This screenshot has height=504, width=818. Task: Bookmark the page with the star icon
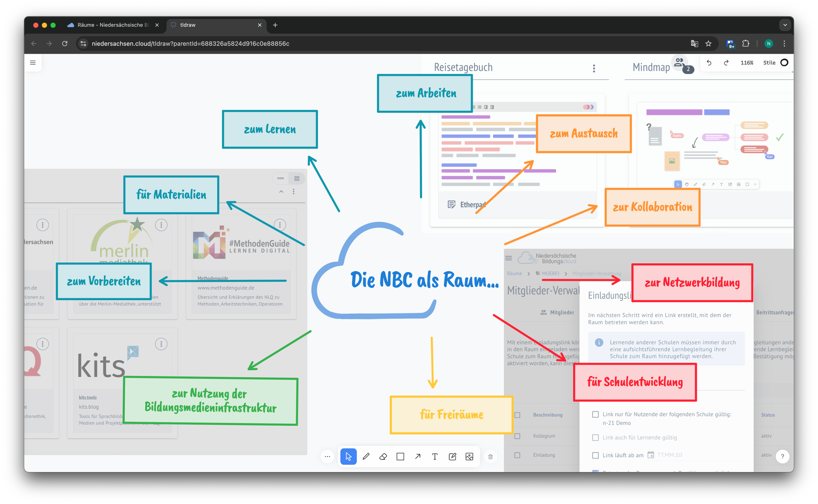[708, 43]
